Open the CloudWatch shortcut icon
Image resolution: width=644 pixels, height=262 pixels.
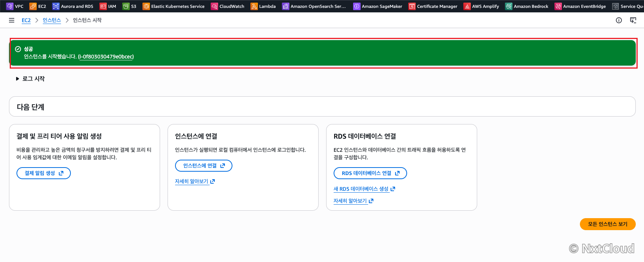click(214, 6)
